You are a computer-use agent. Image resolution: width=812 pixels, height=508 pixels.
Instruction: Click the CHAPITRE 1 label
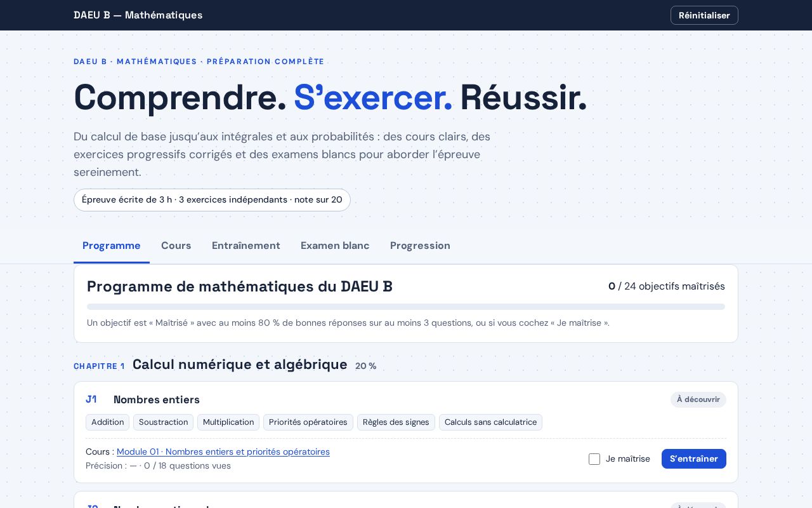(x=99, y=366)
